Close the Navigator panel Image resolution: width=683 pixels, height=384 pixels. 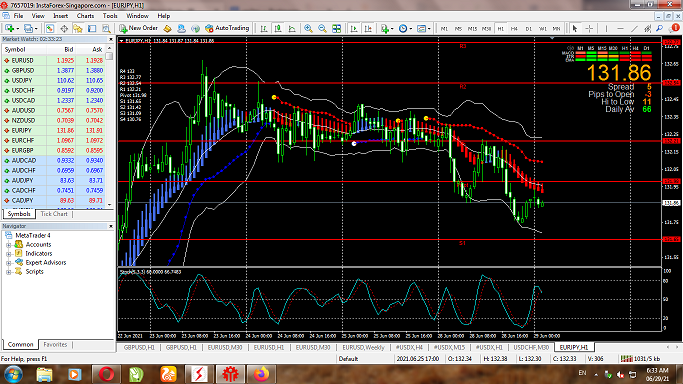pyautogui.click(x=111, y=226)
